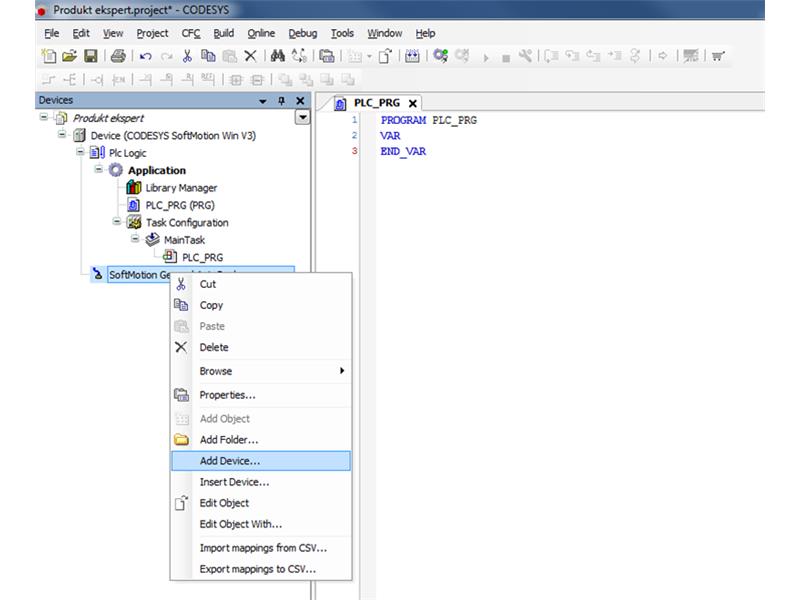Save the project with the floppy disk icon
800x600 pixels.
tap(91, 56)
